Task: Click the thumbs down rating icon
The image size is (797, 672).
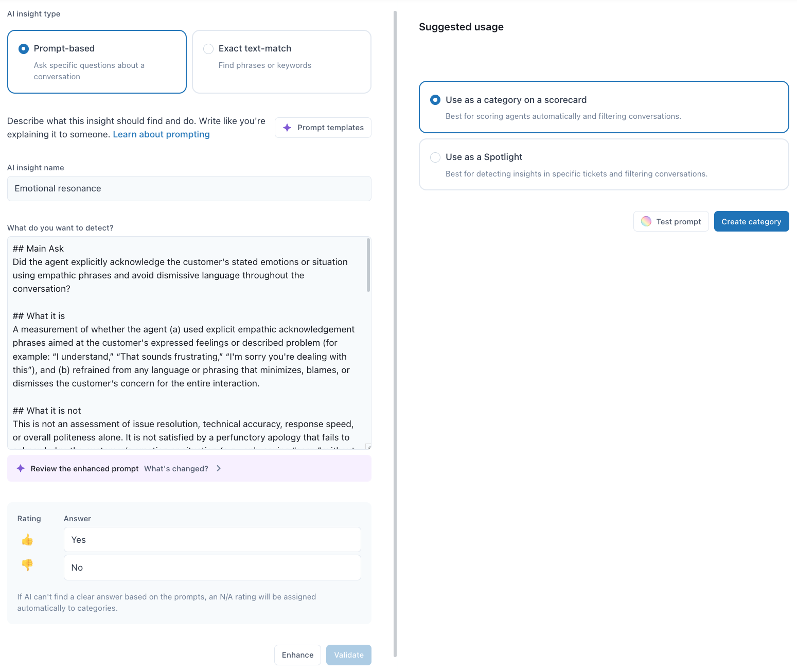Action: 27,565
